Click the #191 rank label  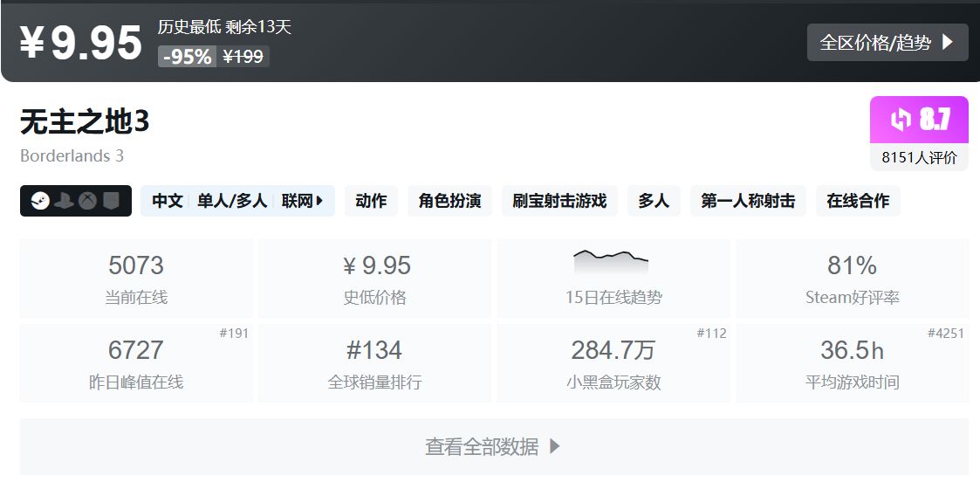pos(234,334)
